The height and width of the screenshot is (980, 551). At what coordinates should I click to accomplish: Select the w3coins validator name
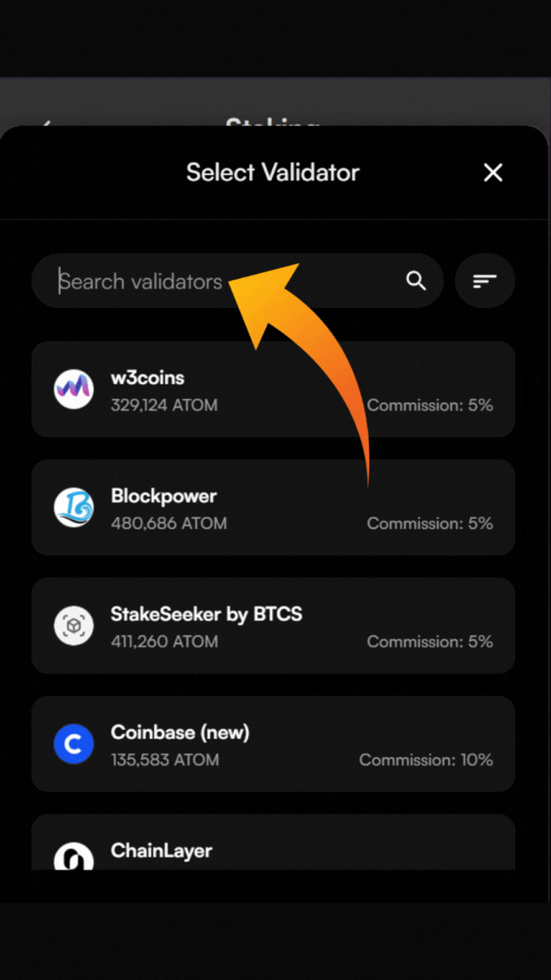[147, 378]
